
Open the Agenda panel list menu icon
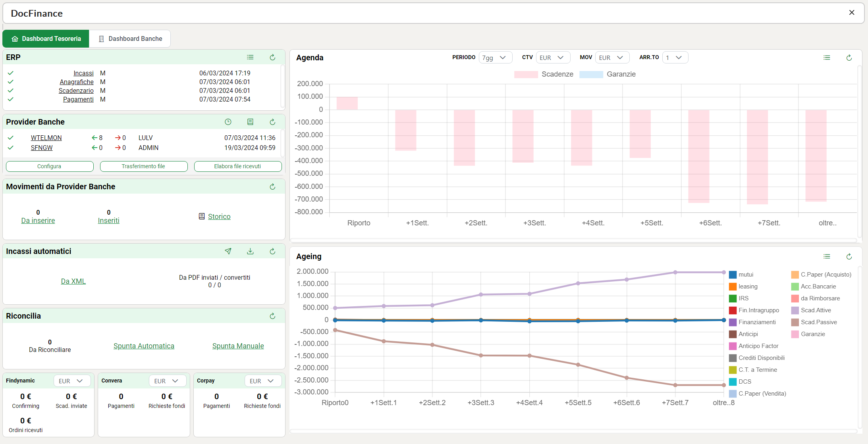[x=827, y=58]
